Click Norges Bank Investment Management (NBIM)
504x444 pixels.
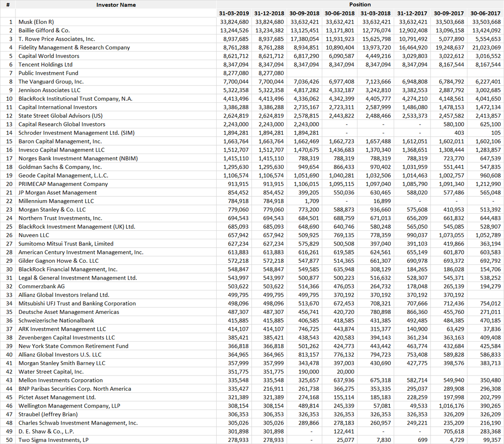coord(78,158)
